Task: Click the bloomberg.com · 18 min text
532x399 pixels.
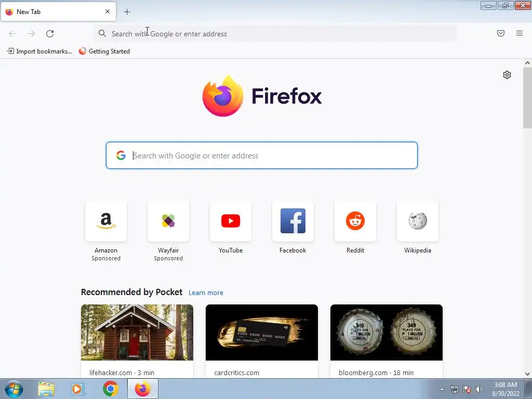Action: tap(376, 373)
